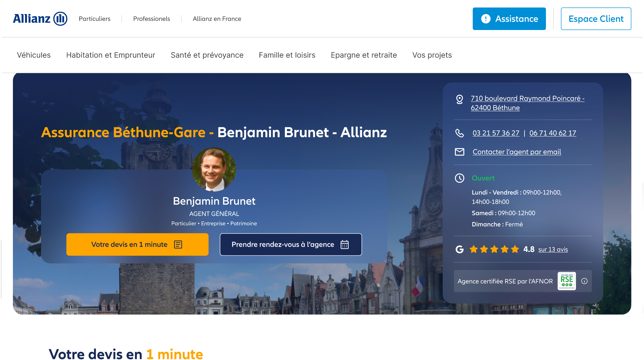Expand Santé et prévoyance menu
This screenshot has height=360, width=644.
(207, 55)
